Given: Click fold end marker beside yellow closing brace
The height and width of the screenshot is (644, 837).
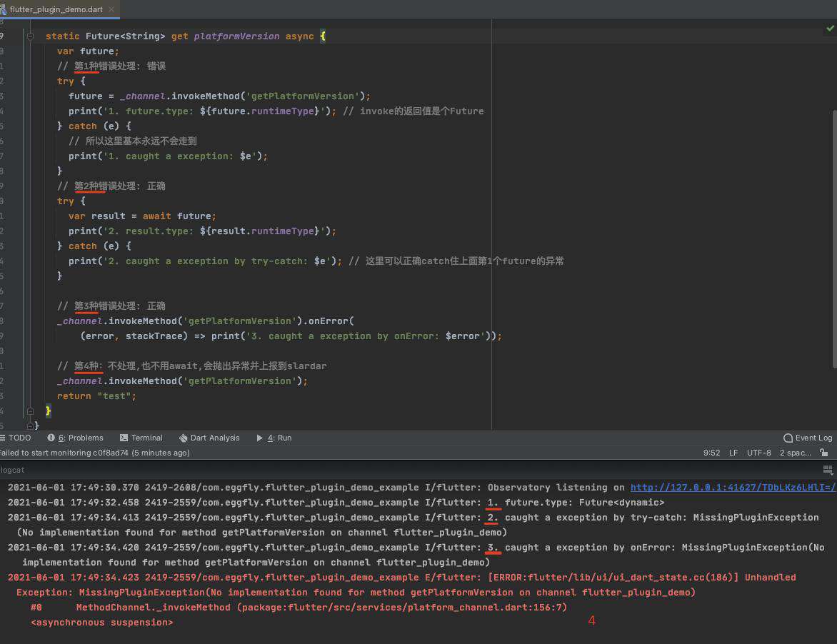Looking at the screenshot, I should [30, 411].
